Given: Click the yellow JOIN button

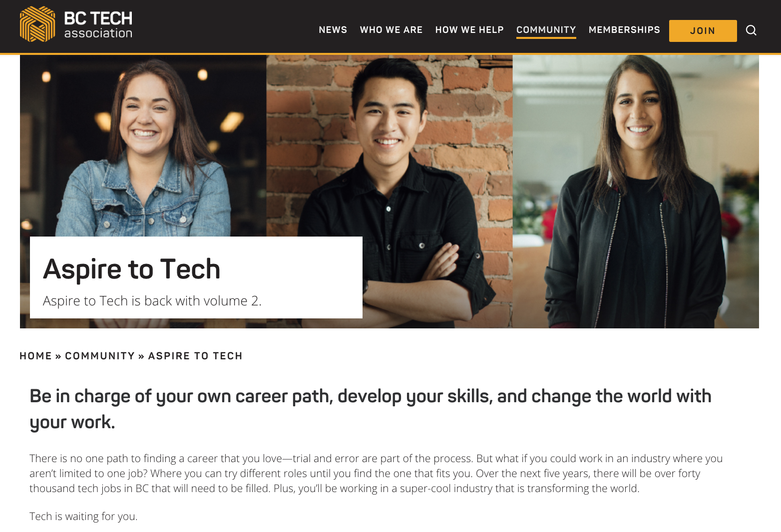Looking at the screenshot, I should 703,31.
